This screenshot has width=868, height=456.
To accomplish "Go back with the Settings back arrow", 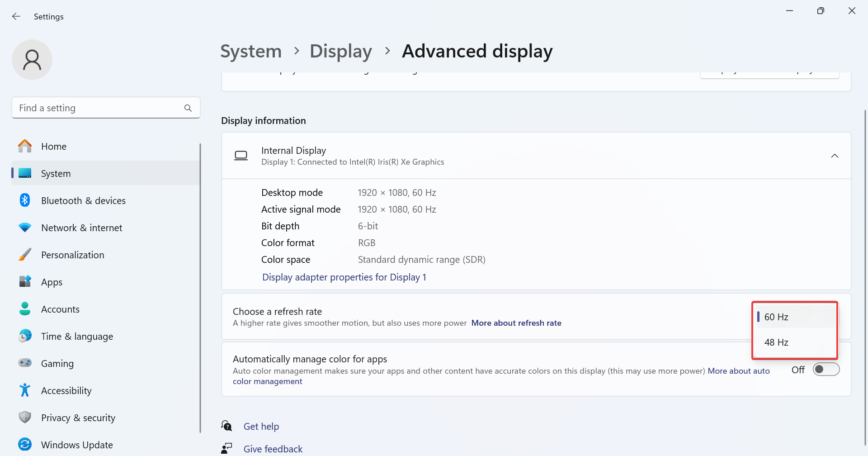I will click(x=16, y=16).
